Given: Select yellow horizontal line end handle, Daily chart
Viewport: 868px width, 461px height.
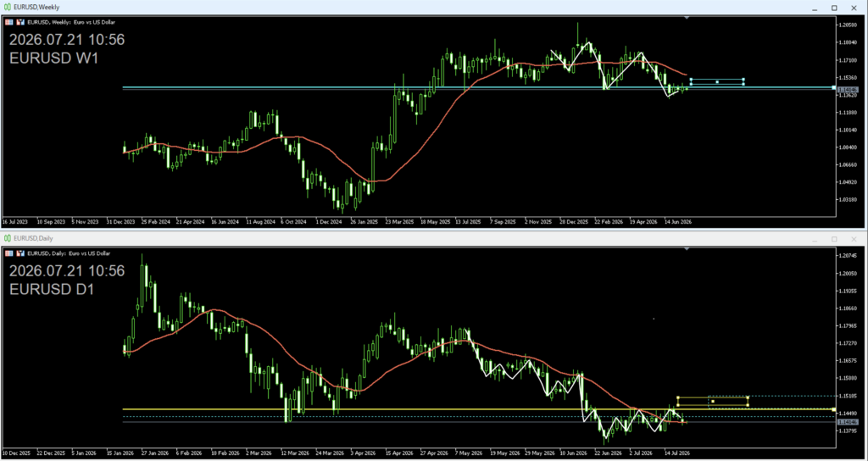Looking at the screenshot, I should pos(834,409).
